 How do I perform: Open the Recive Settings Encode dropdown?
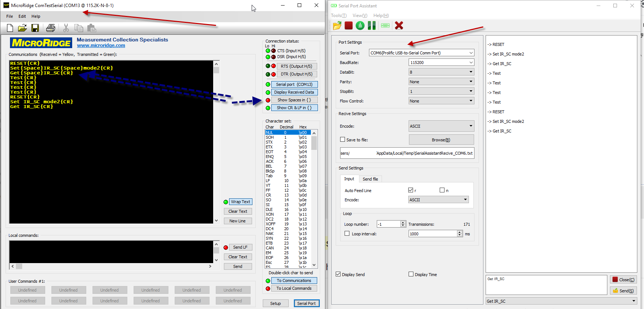442,126
